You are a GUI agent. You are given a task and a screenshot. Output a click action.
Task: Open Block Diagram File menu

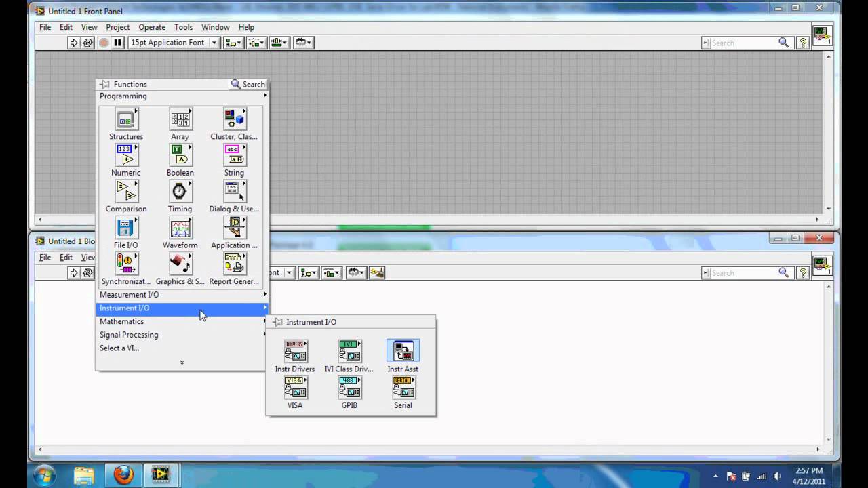tap(45, 258)
